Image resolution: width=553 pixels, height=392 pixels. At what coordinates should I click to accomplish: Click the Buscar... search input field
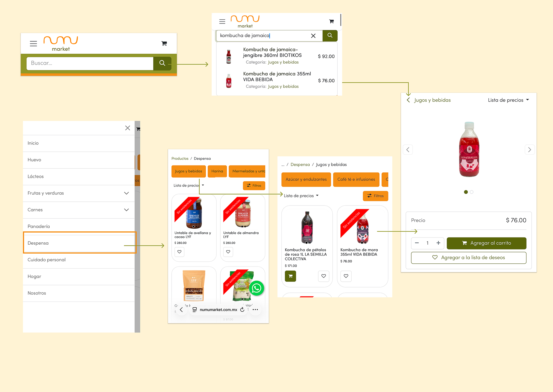[x=90, y=63]
